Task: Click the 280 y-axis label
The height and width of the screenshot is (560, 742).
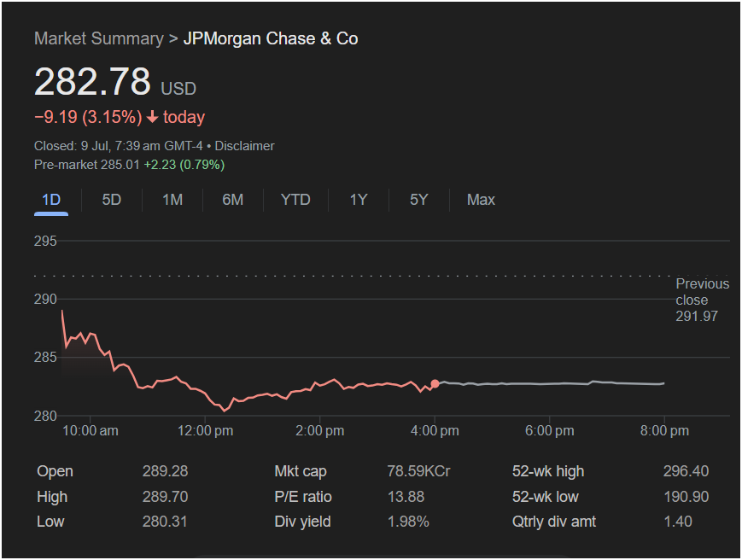Action: point(45,416)
